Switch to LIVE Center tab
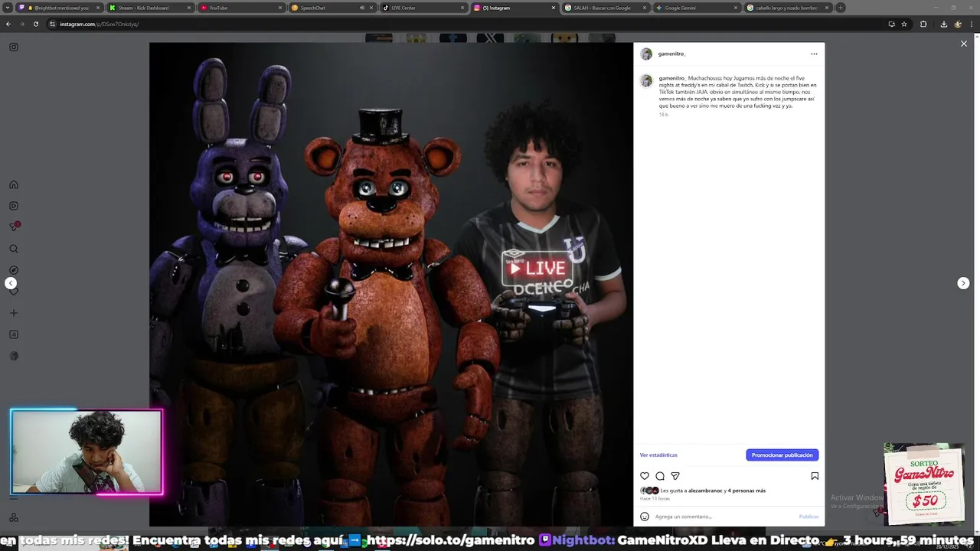 pos(423,8)
